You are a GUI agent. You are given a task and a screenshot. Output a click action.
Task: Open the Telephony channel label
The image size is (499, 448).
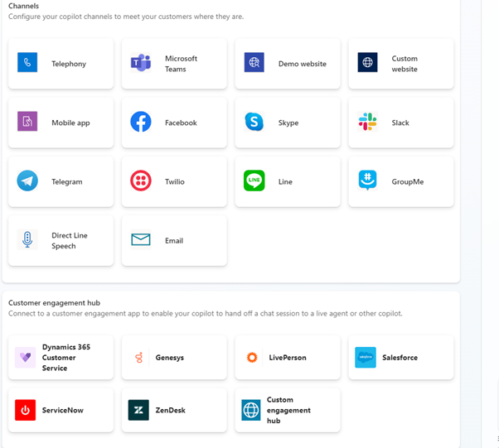[69, 64]
